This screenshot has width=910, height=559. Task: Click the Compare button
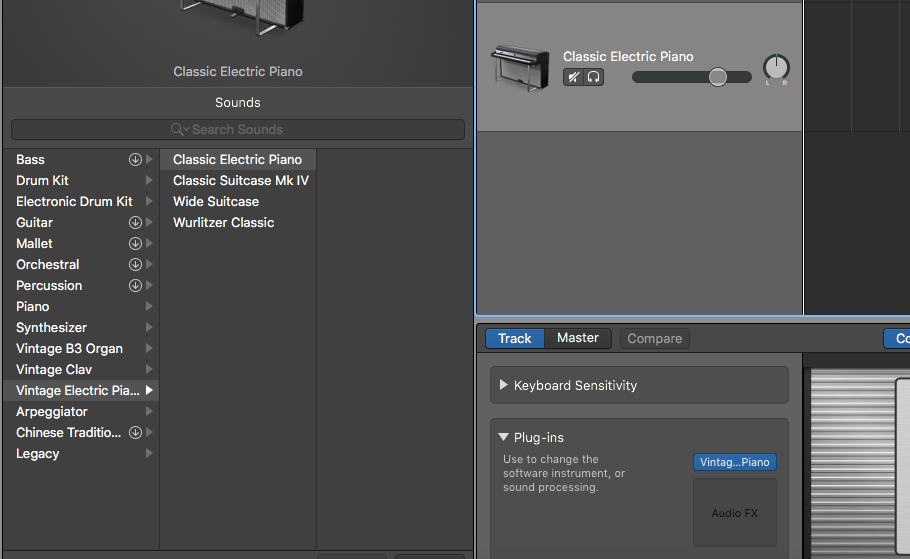point(655,338)
